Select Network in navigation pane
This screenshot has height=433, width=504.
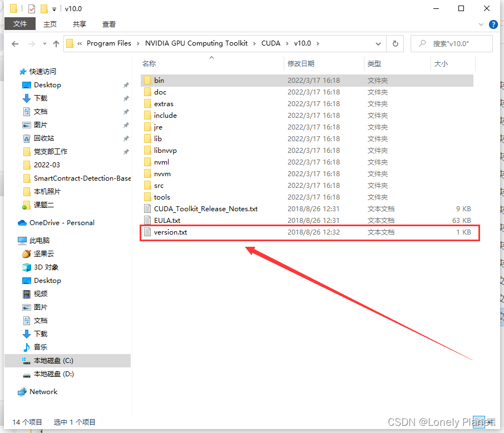pyautogui.click(x=43, y=392)
